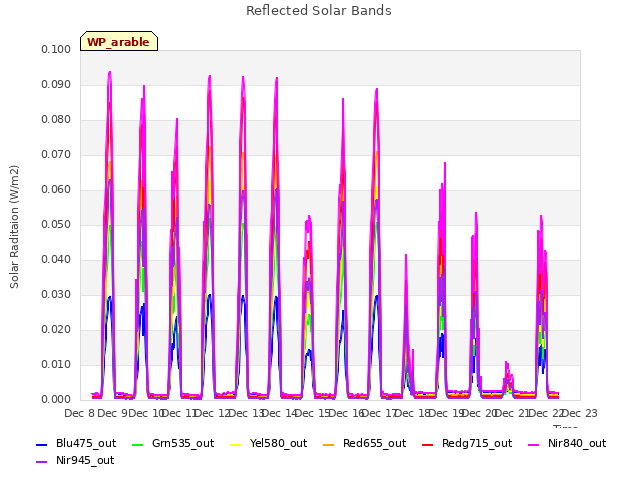Click the 0.060 y-axis tick label
The image size is (640, 480).
point(56,189)
